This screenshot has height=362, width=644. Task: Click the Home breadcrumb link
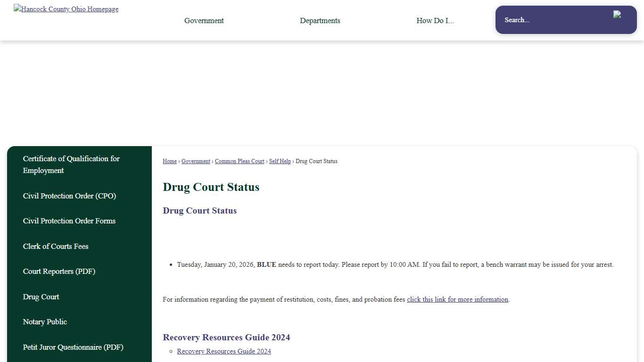tap(169, 161)
